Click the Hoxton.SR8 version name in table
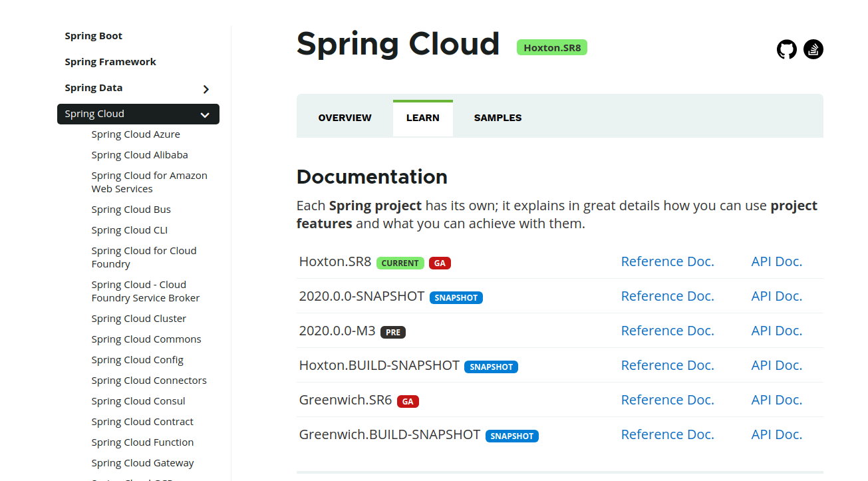 335,261
